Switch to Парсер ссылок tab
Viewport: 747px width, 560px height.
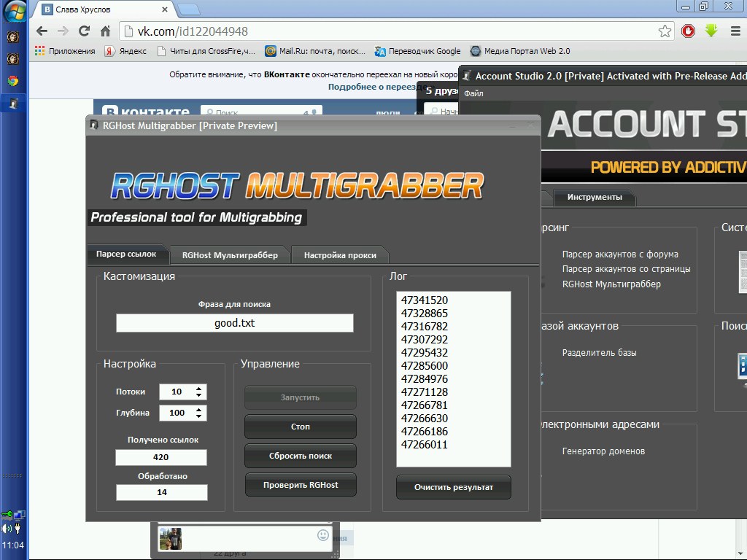pos(126,254)
